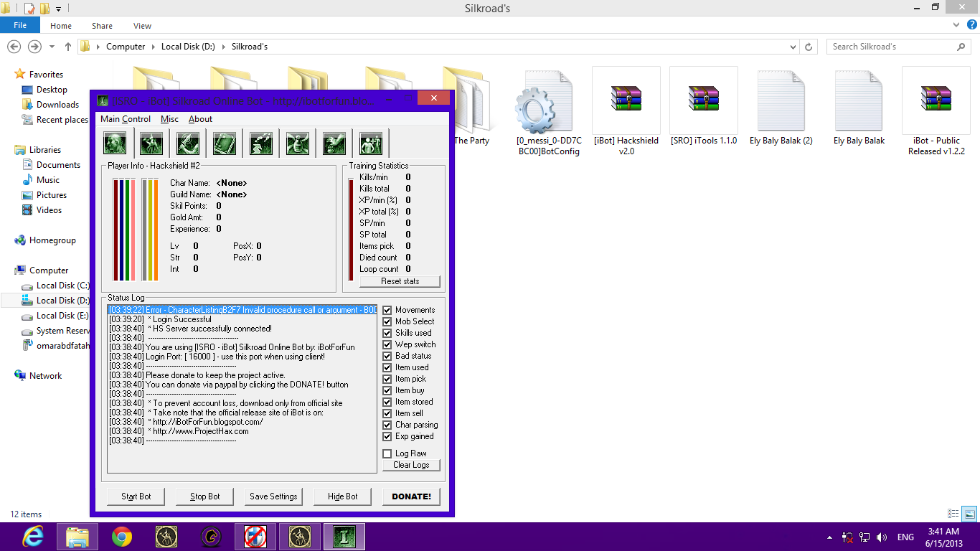Open the monster deer tab icon in iBot

(x=151, y=143)
